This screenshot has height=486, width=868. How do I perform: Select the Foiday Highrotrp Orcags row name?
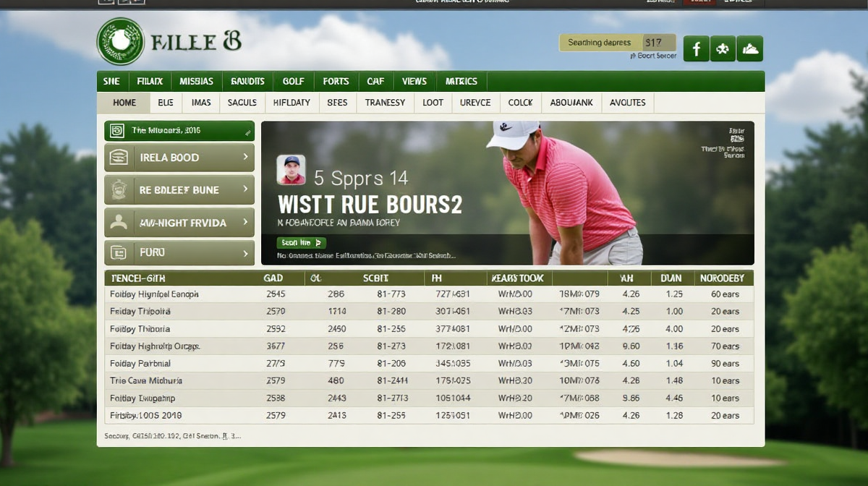(x=155, y=346)
